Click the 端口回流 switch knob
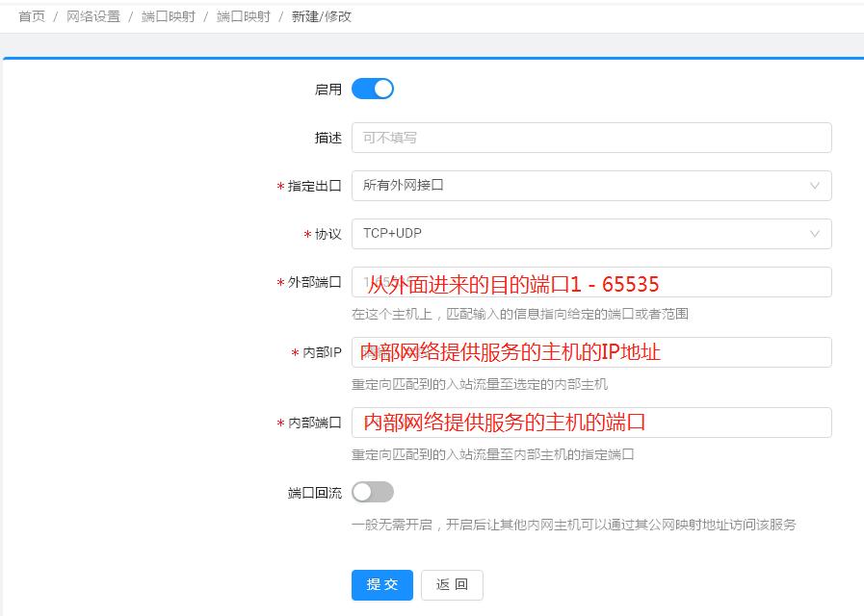The height and width of the screenshot is (616, 864). coord(363,491)
